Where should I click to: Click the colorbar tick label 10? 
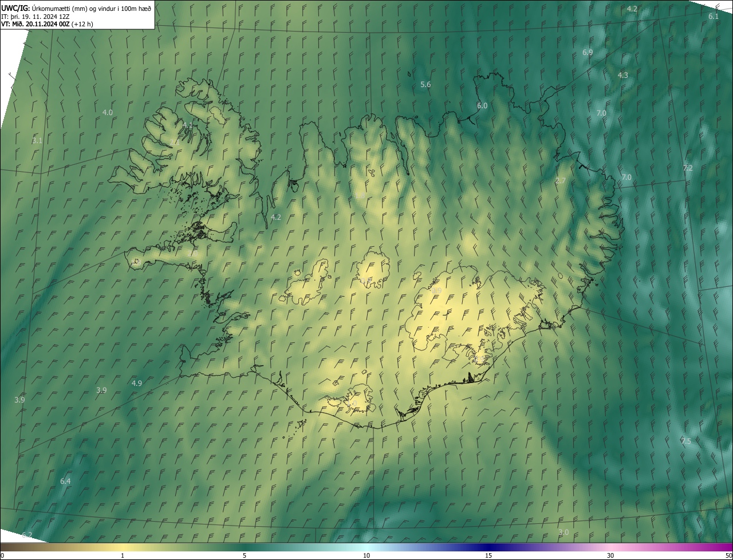pos(366,555)
